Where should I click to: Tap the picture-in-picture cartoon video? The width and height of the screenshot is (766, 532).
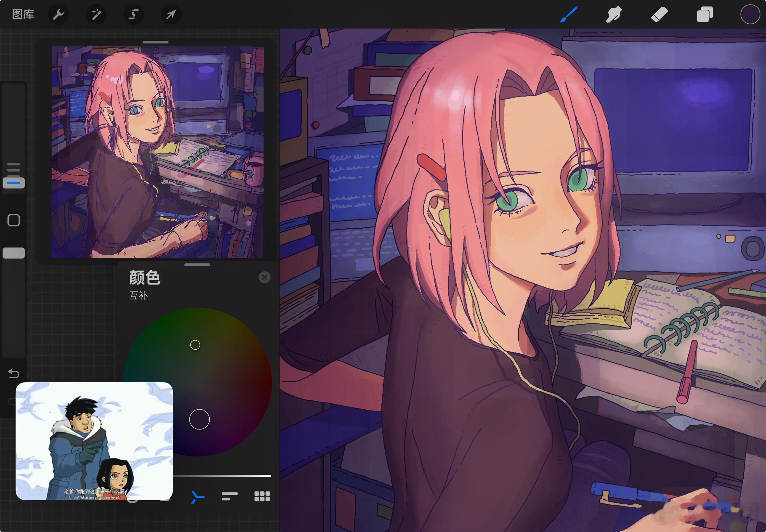tap(94, 441)
